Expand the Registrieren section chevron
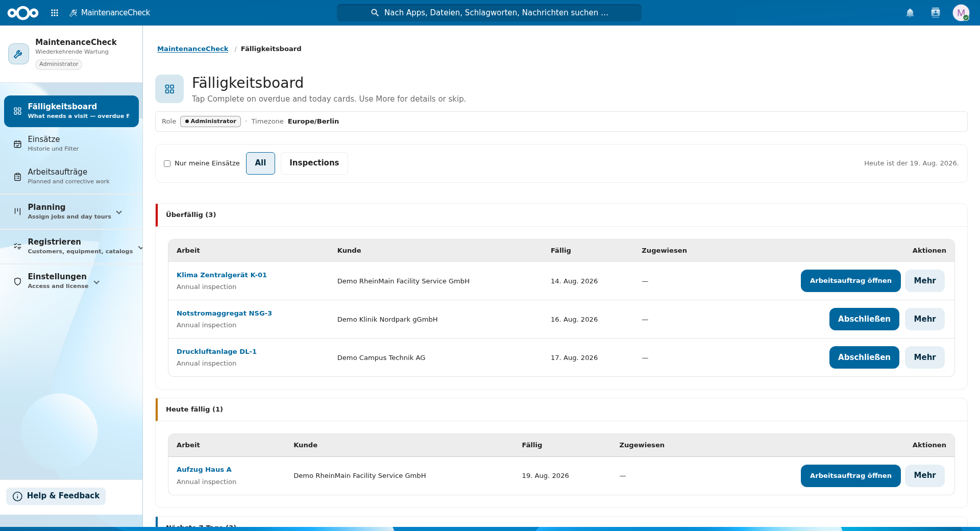Viewport: 980px width, 531px height. (x=140, y=248)
